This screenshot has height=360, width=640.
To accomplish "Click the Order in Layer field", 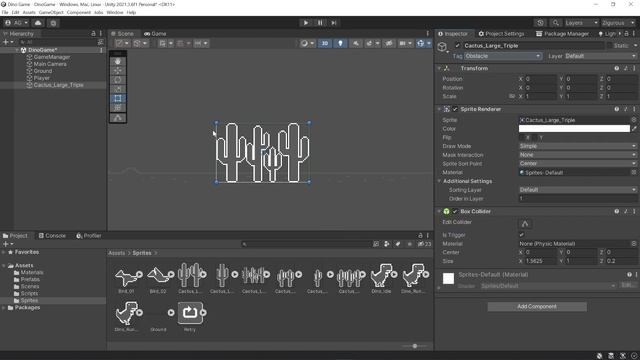I will pos(578,199).
